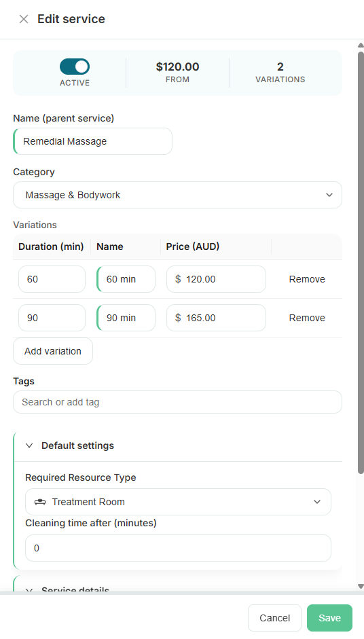Click the Resource Type chevron arrow
Screen dimensions: 364x639
click(x=317, y=502)
